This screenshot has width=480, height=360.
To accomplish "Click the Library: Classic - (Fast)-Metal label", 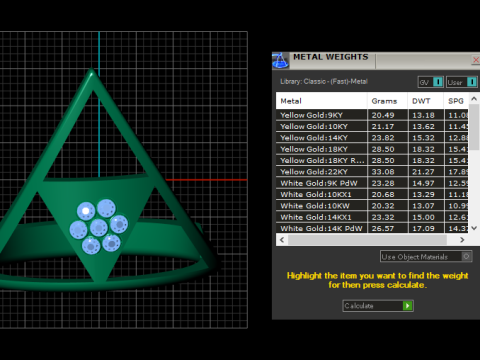I will pos(324,81).
